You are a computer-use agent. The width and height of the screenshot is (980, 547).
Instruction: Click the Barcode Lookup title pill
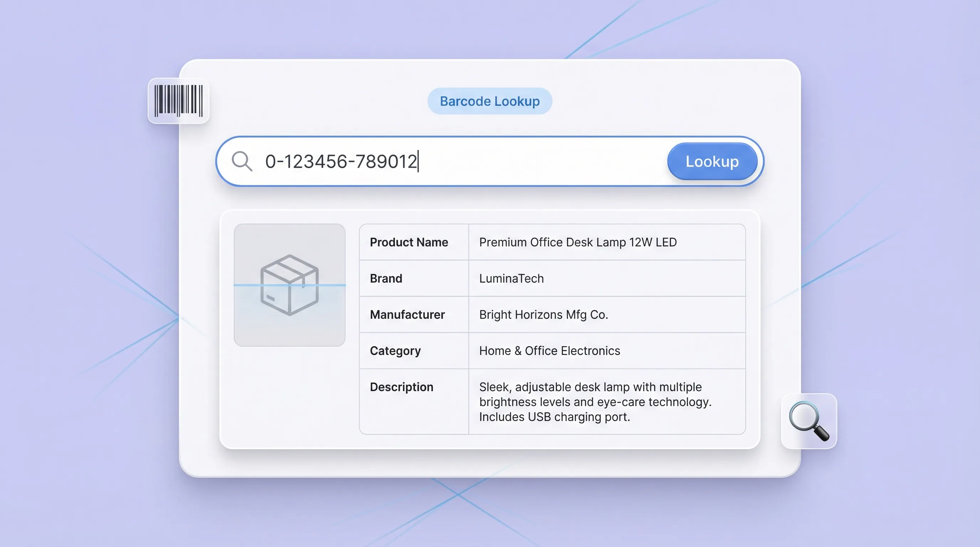point(490,101)
